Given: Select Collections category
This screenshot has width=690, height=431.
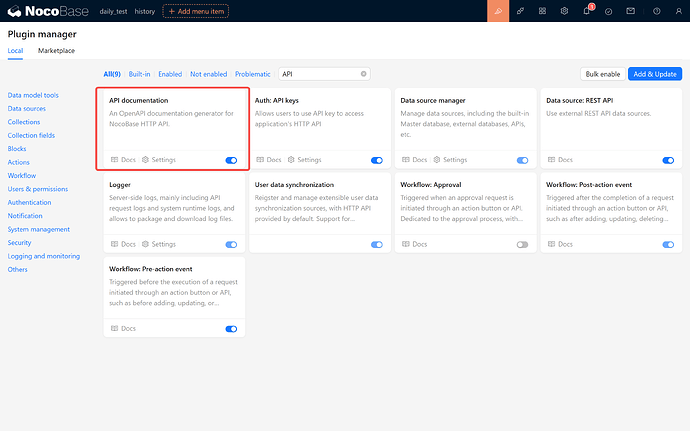Looking at the screenshot, I should point(24,122).
